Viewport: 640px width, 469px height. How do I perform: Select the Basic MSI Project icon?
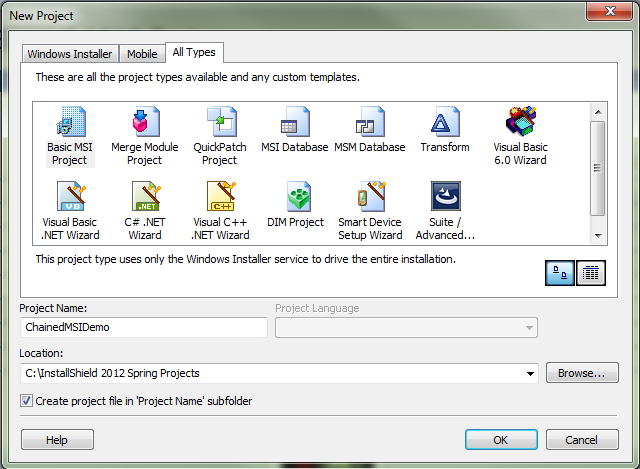tap(70, 124)
